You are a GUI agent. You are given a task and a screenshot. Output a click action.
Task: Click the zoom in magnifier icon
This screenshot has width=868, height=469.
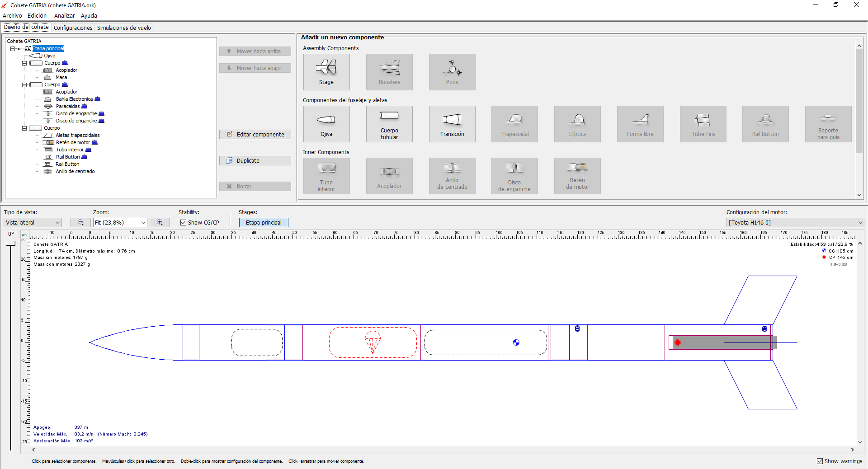(x=160, y=222)
